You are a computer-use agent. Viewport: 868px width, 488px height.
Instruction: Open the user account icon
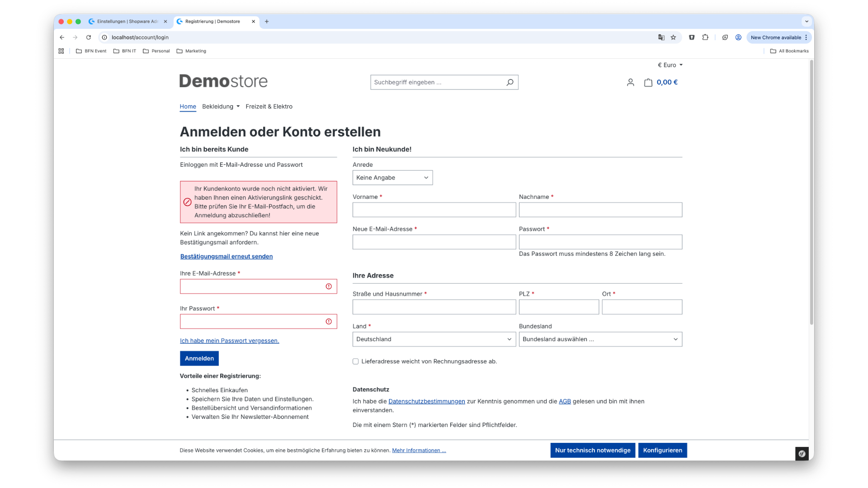[630, 82]
